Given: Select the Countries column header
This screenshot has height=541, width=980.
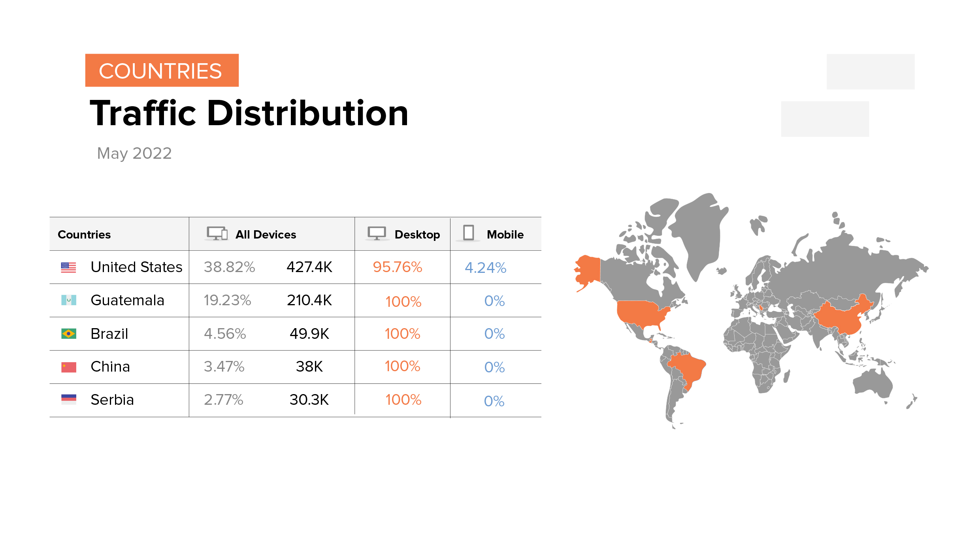Looking at the screenshot, I should 84,235.
